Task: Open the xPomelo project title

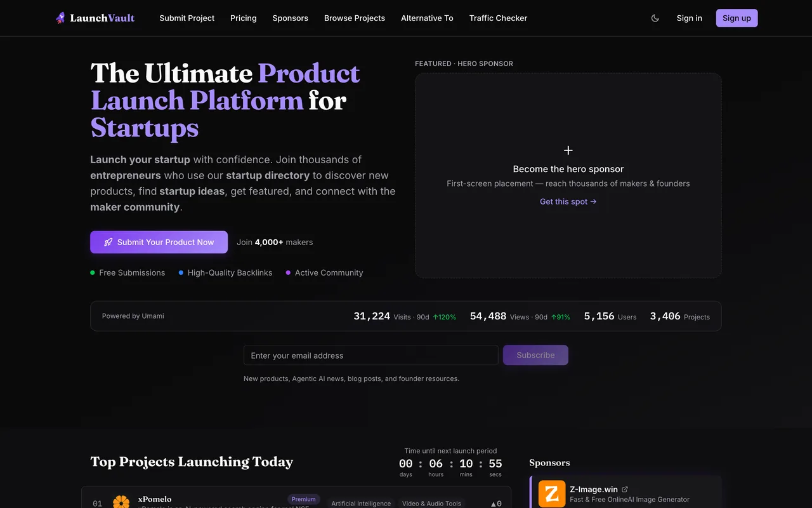Action: click(155, 499)
